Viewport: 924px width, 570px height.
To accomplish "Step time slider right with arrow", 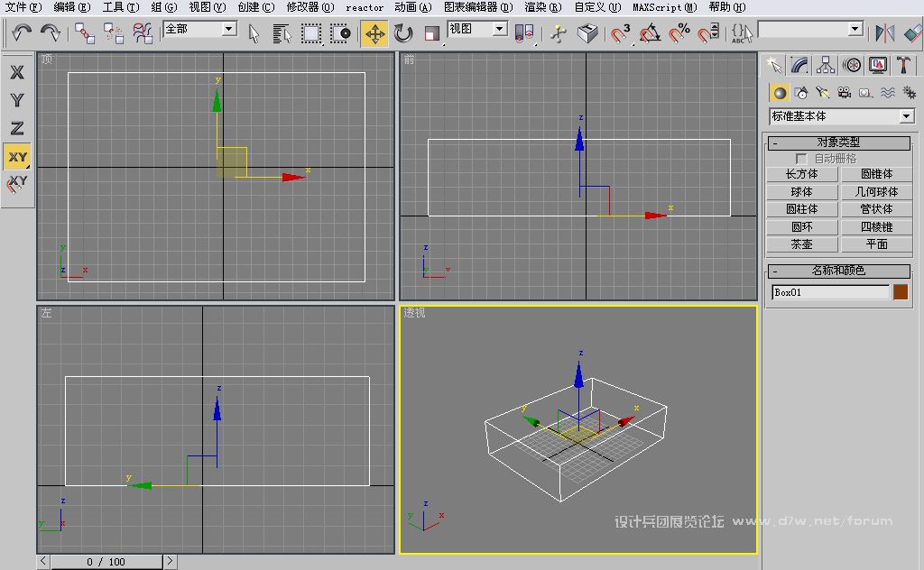I will 170,561.
